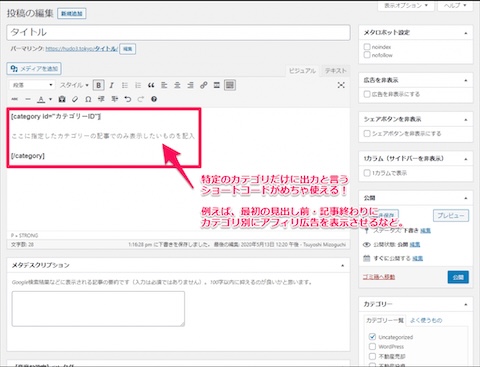Click the text color A button
Viewport: 480px width, 367px height.
(x=41, y=99)
